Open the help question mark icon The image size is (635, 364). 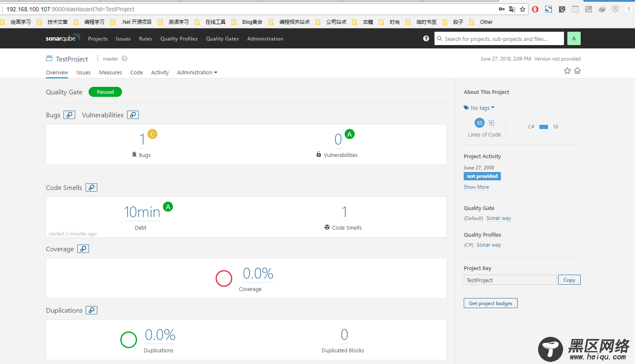[x=426, y=38]
